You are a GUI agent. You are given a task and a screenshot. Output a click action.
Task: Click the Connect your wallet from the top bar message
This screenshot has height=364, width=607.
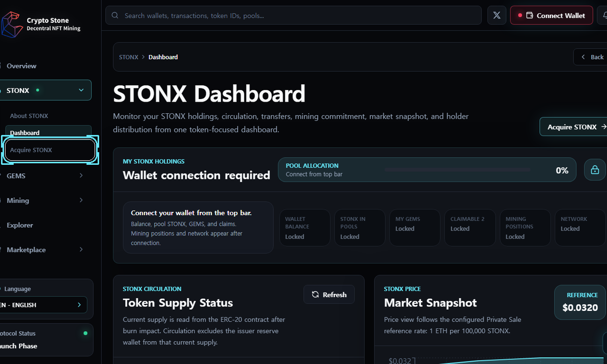click(191, 213)
